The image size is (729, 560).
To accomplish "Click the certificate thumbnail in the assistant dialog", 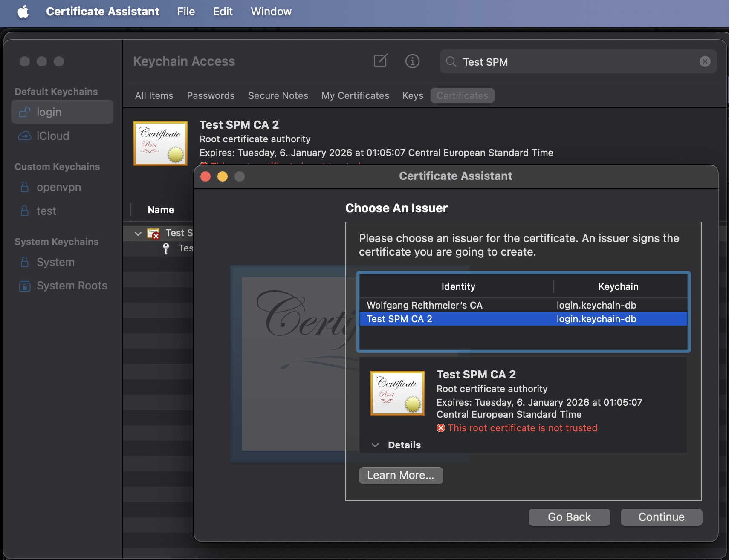I will pyautogui.click(x=397, y=393).
